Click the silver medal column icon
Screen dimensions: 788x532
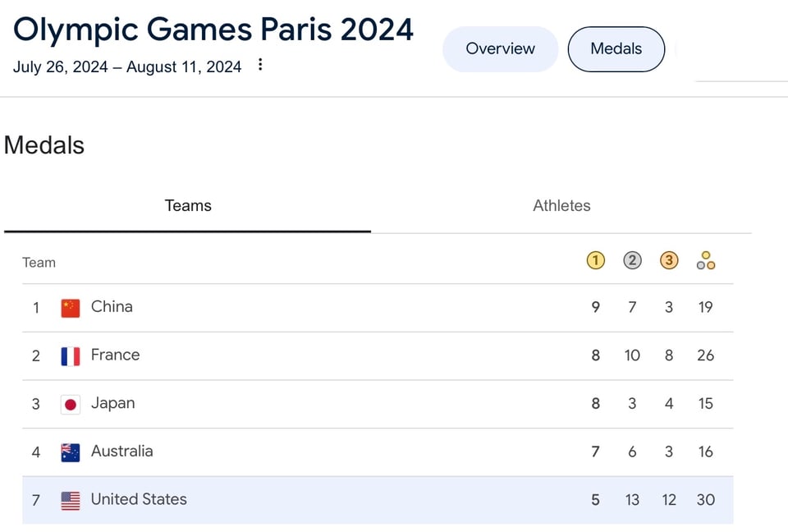pyautogui.click(x=632, y=261)
